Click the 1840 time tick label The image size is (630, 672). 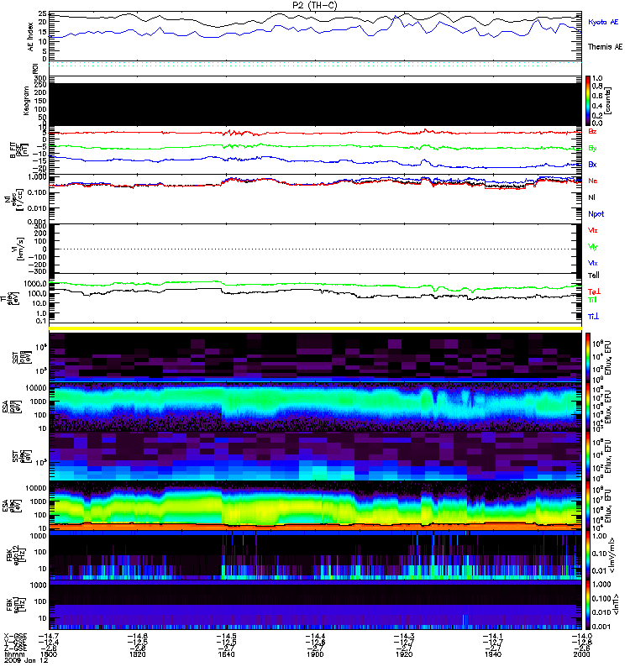226,654
